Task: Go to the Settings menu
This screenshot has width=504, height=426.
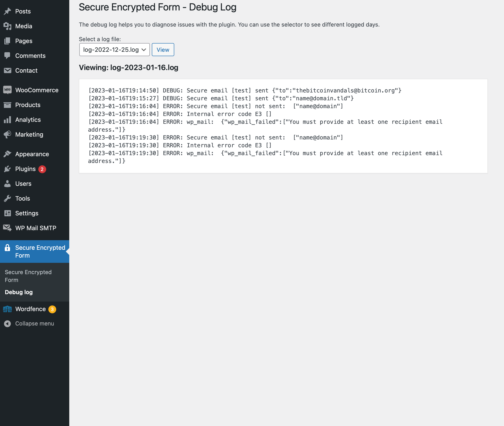Action: [27, 213]
